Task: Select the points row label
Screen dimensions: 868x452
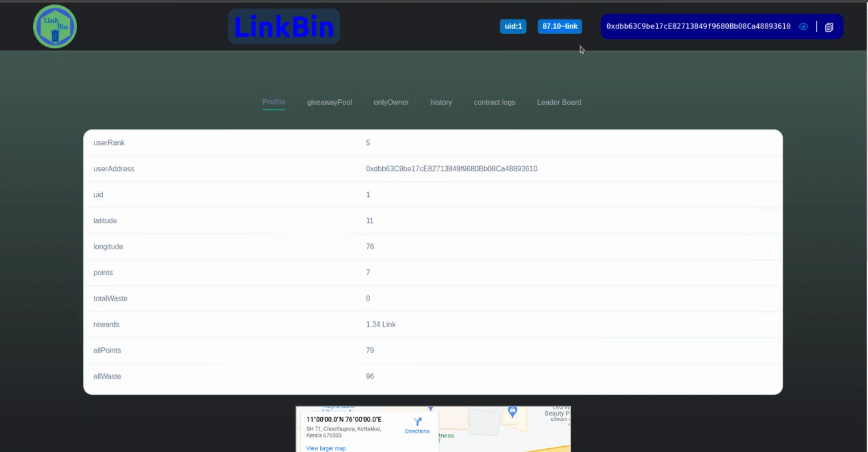Action: point(103,273)
